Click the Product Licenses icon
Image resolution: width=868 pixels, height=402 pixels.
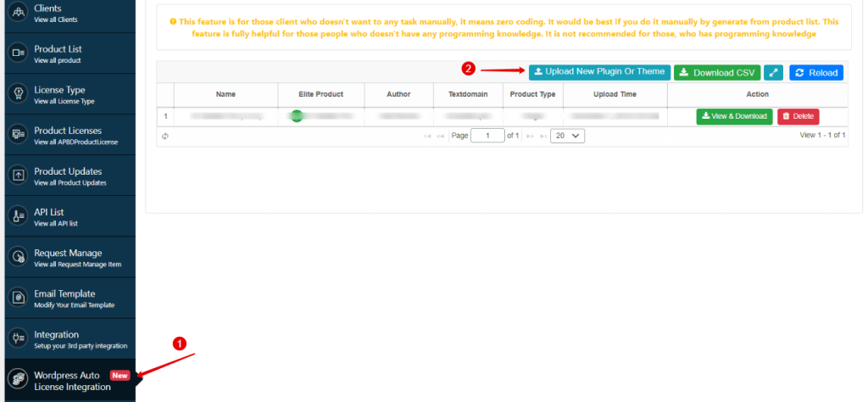coord(18,135)
